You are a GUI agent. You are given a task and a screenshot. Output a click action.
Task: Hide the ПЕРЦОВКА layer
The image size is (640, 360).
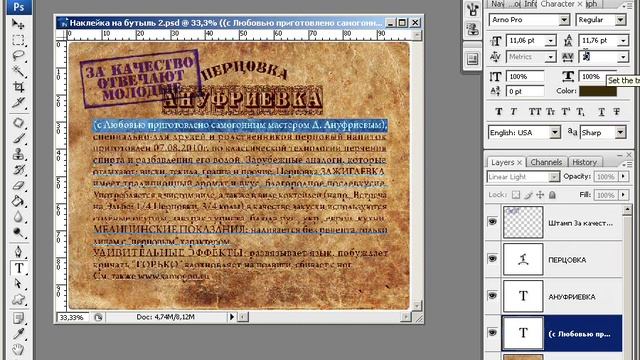click(493, 259)
